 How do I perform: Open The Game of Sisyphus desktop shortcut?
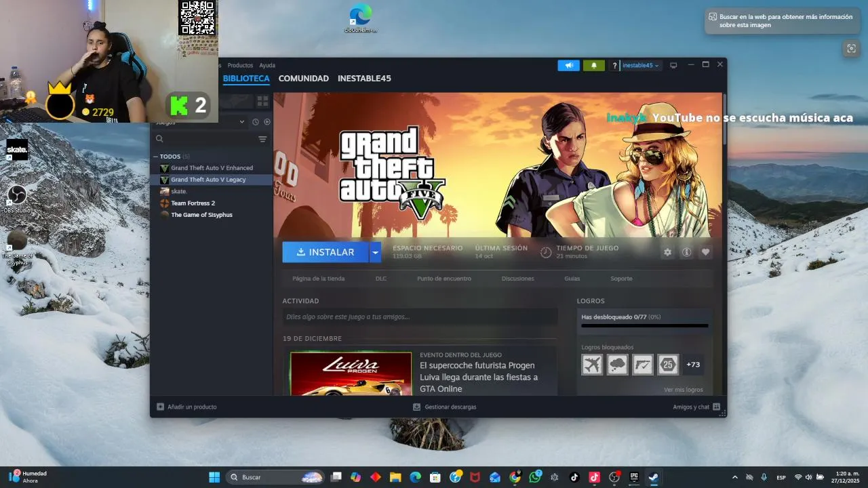pyautogui.click(x=17, y=247)
